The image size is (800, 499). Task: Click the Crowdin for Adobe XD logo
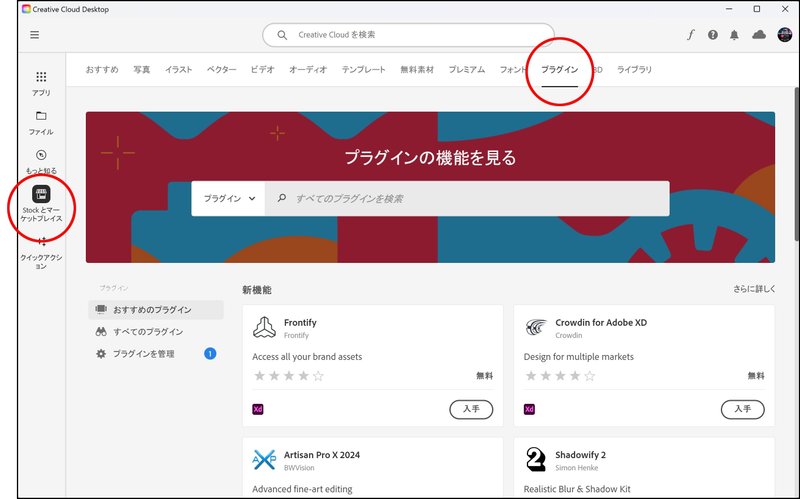(x=536, y=328)
